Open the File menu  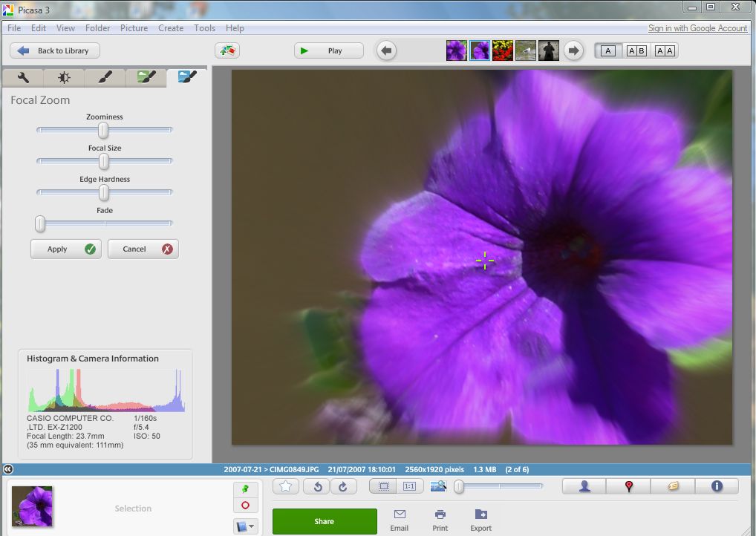coord(14,28)
